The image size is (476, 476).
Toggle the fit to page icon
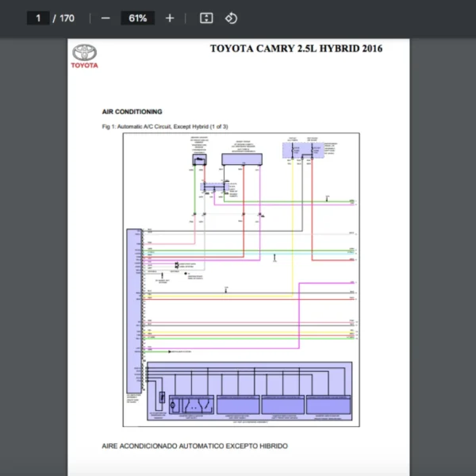pyautogui.click(x=206, y=18)
